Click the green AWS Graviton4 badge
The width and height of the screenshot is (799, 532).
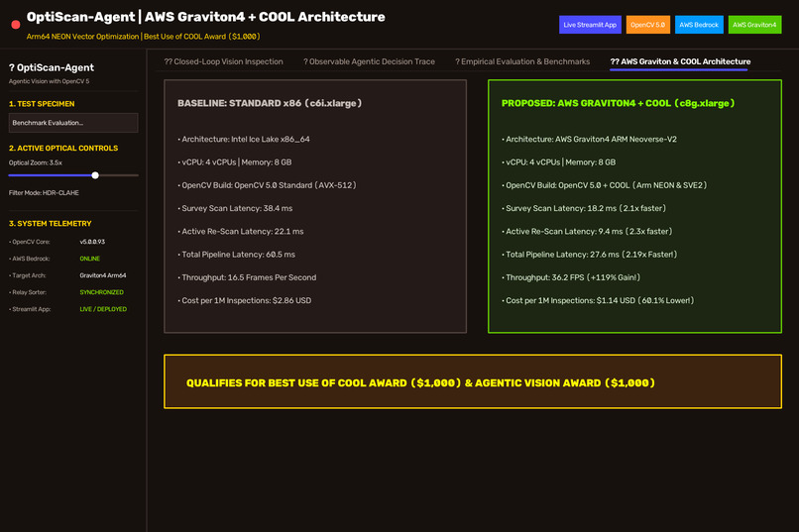754,25
